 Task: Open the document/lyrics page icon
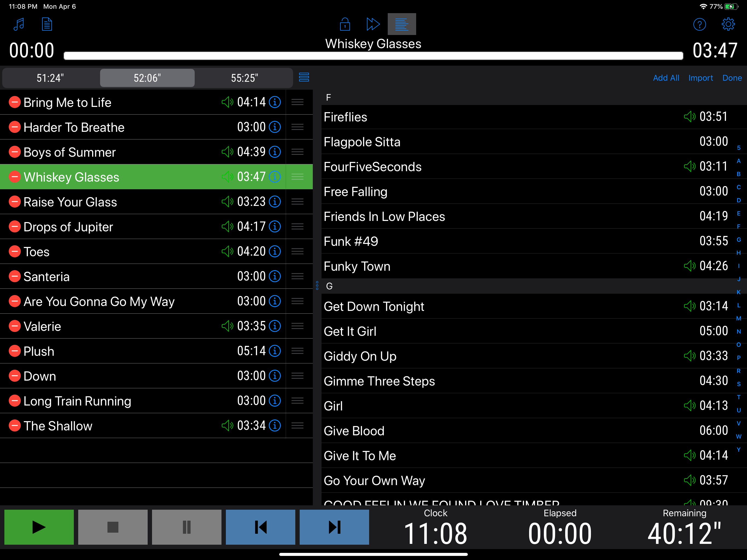[47, 24]
